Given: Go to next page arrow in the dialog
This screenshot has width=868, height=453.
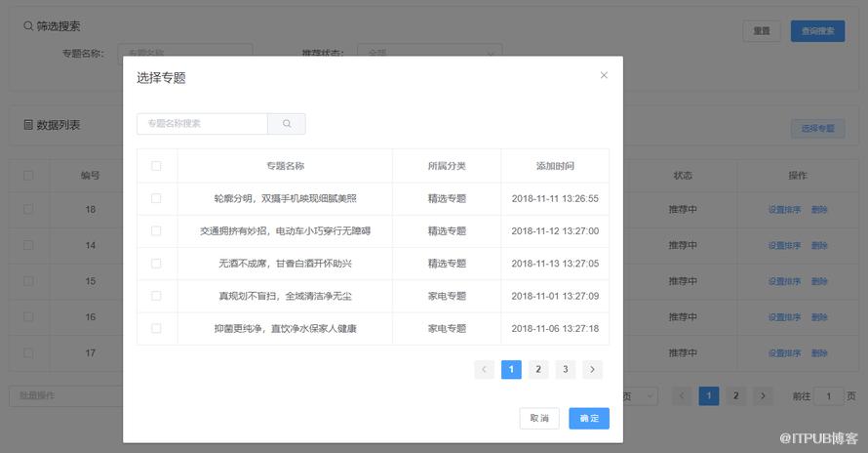Looking at the screenshot, I should (x=592, y=369).
